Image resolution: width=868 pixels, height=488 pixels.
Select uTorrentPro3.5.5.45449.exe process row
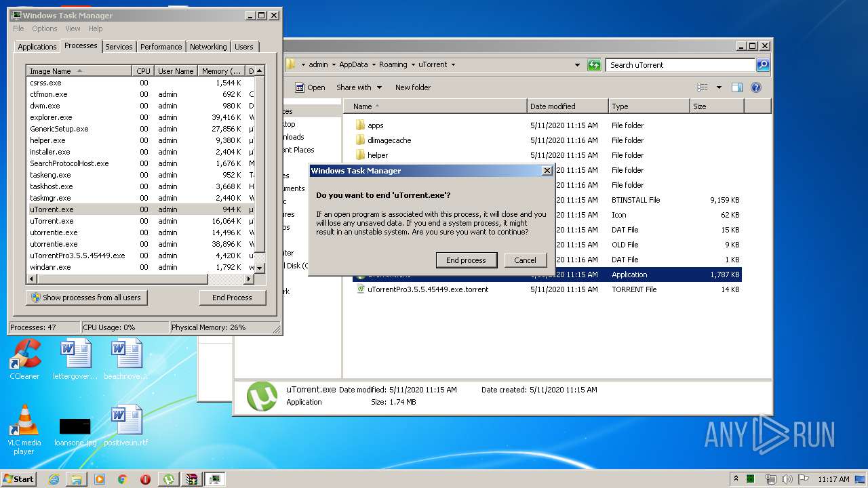[140, 256]
